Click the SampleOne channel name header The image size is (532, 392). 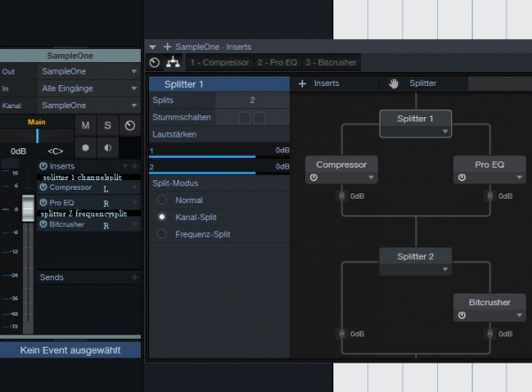pos(70,56)
